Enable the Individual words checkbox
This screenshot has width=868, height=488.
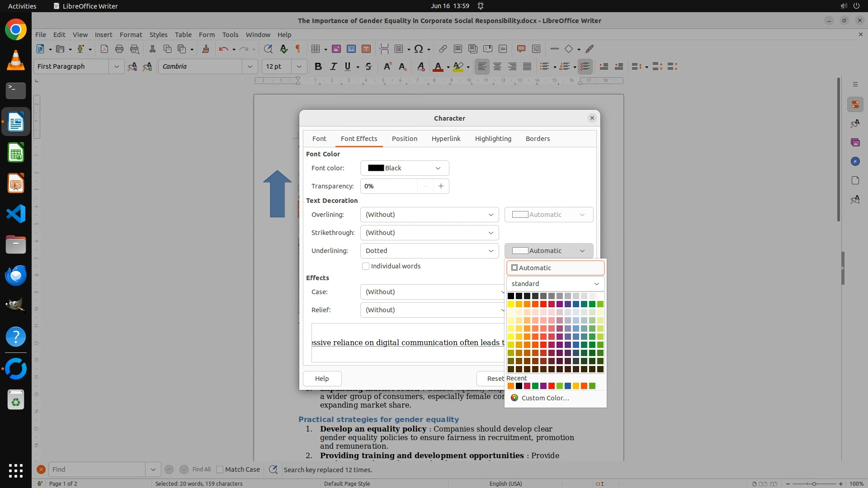tap(366, 266)
